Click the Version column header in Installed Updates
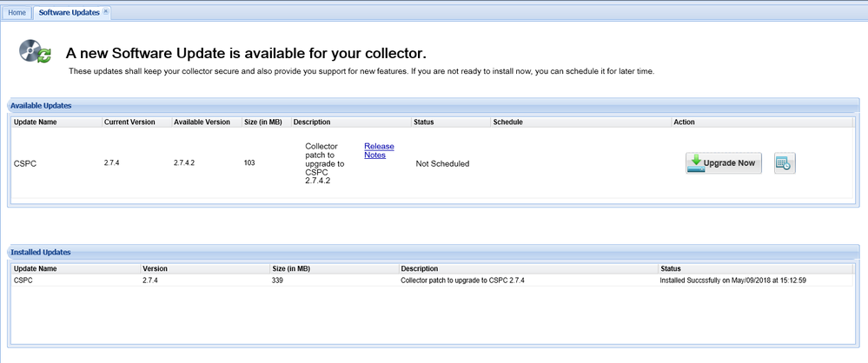 pyautogui.click(x=205, y=268)
